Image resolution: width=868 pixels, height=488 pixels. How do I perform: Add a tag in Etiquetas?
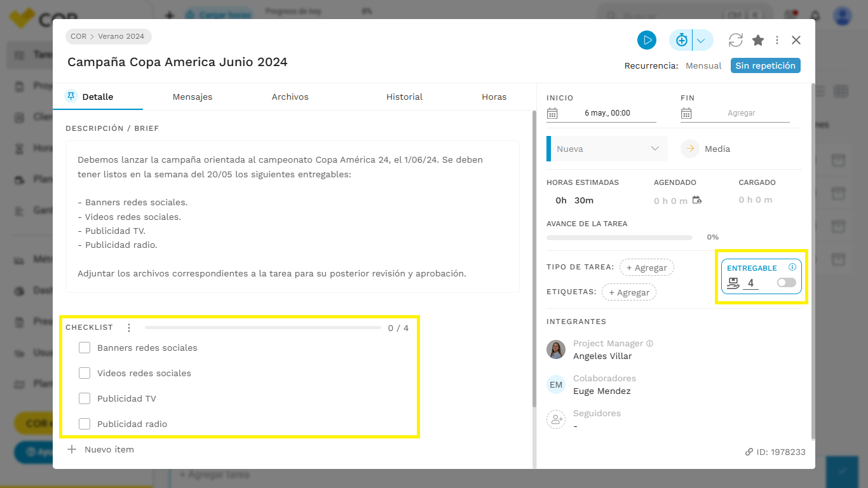click(629, 292)
